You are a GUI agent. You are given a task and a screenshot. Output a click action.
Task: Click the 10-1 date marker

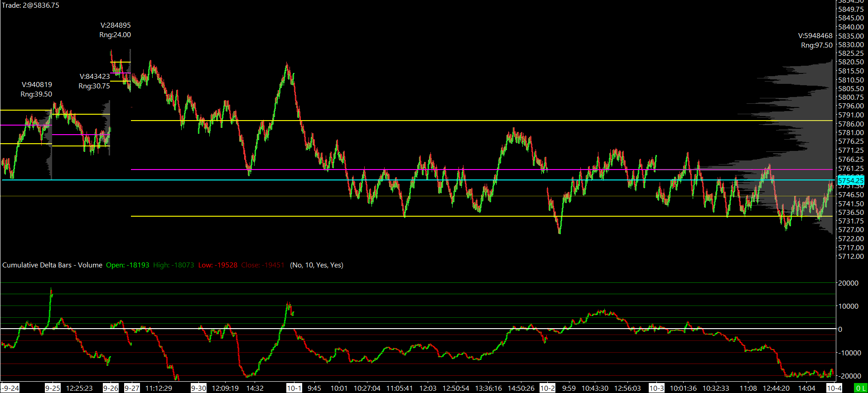point(294,388)
